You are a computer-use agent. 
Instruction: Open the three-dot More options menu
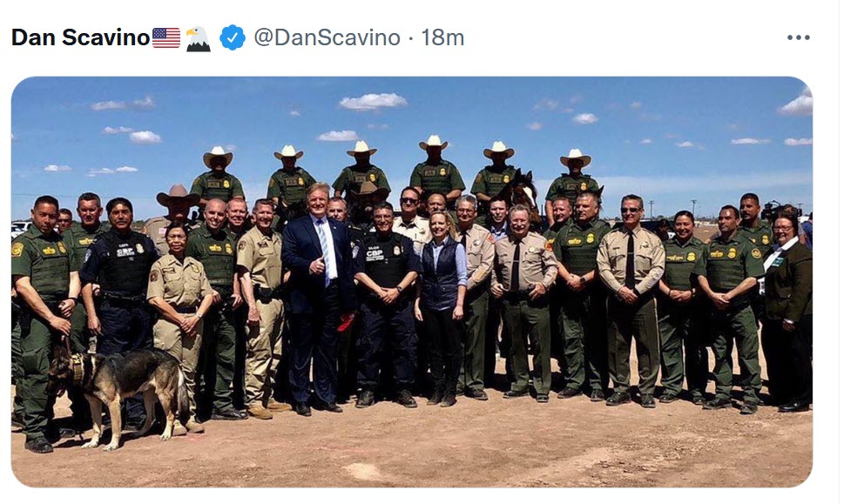click(x=799, y=37)
